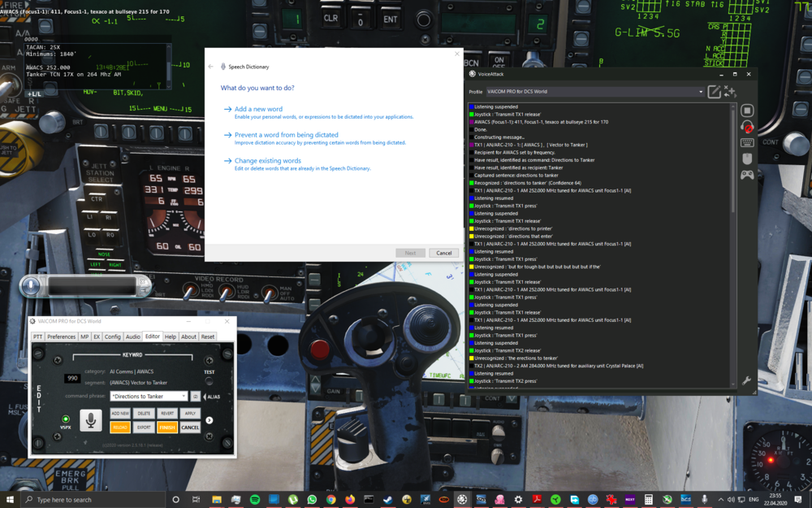Viewport: 812px width, 508px height.
Task: Switch to the Config tab in VAICOM PRO
Action: [113, 336]
